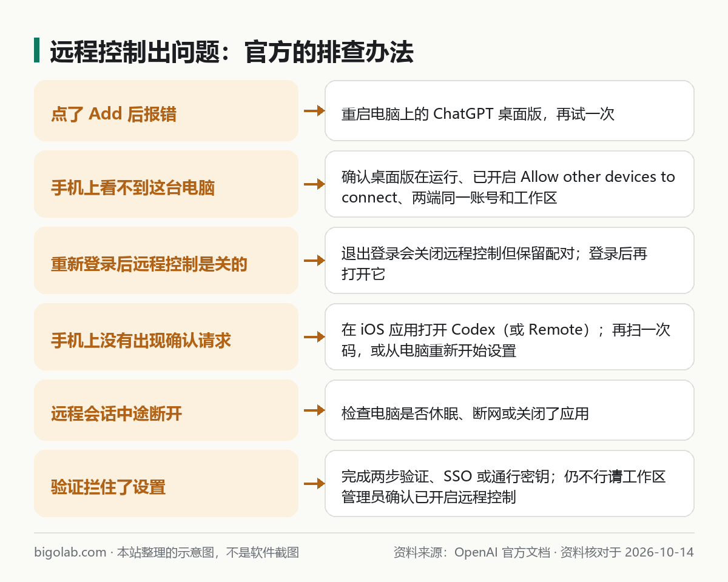Select the 验证拦住了设置 card
The height and width of the screenshot is (582, 728).
pos(166,484)
